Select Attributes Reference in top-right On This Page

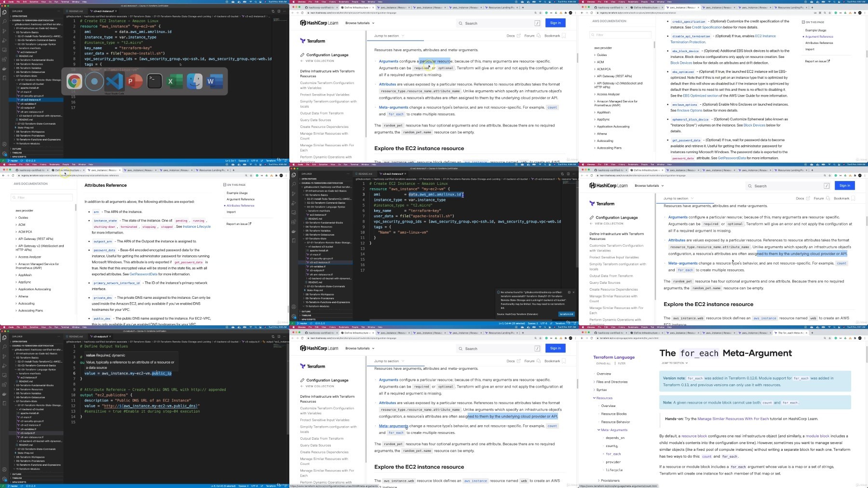[x=819, y=43]
